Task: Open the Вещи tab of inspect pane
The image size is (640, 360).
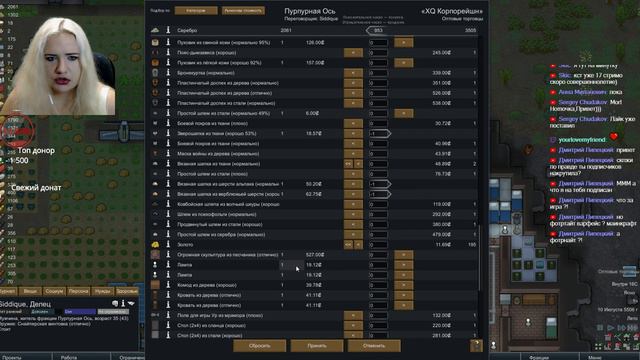Action: point(30,291)
